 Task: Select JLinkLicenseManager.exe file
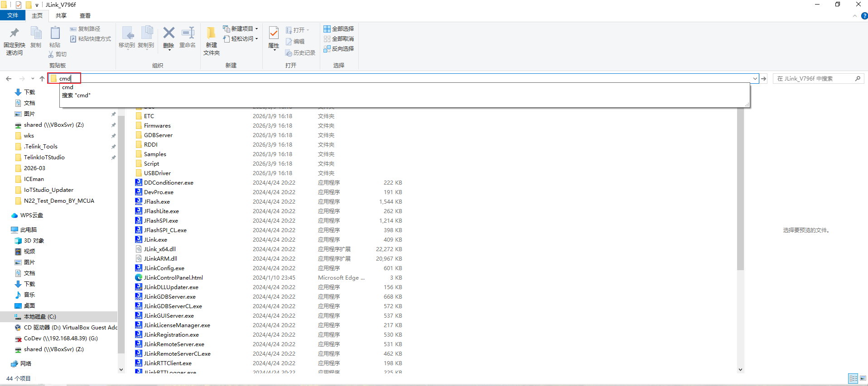click(177, 325)
